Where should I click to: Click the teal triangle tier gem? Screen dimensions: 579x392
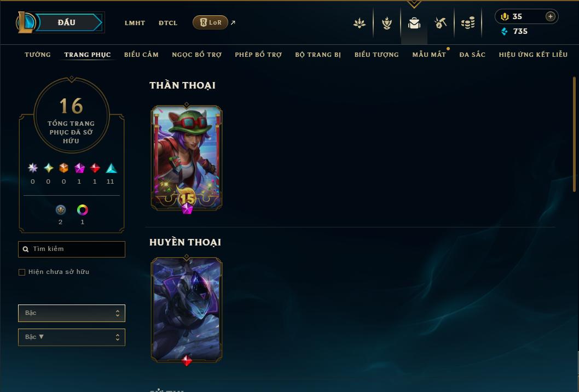pyautogui.click(x=111, y=168)
